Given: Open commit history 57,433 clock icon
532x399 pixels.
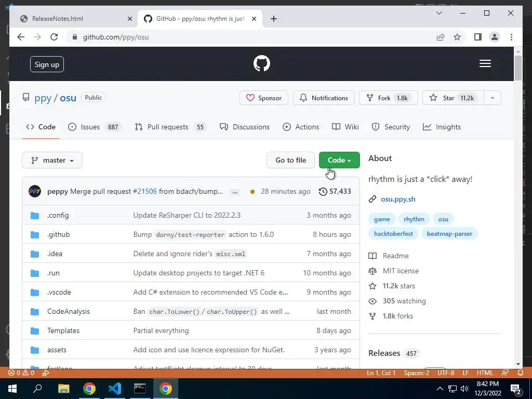Looking at the screenshot, I should click(323, 191).
